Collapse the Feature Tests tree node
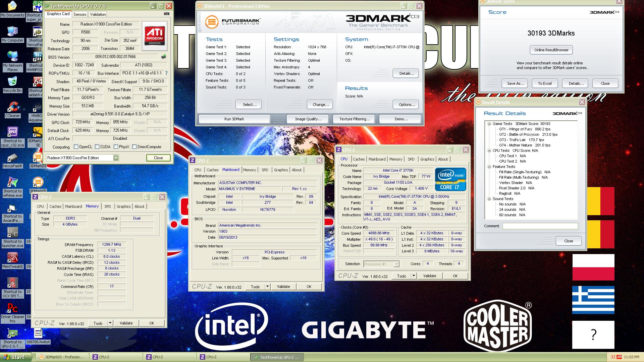This screenshot has height=362, width=644. pos(489,167)
